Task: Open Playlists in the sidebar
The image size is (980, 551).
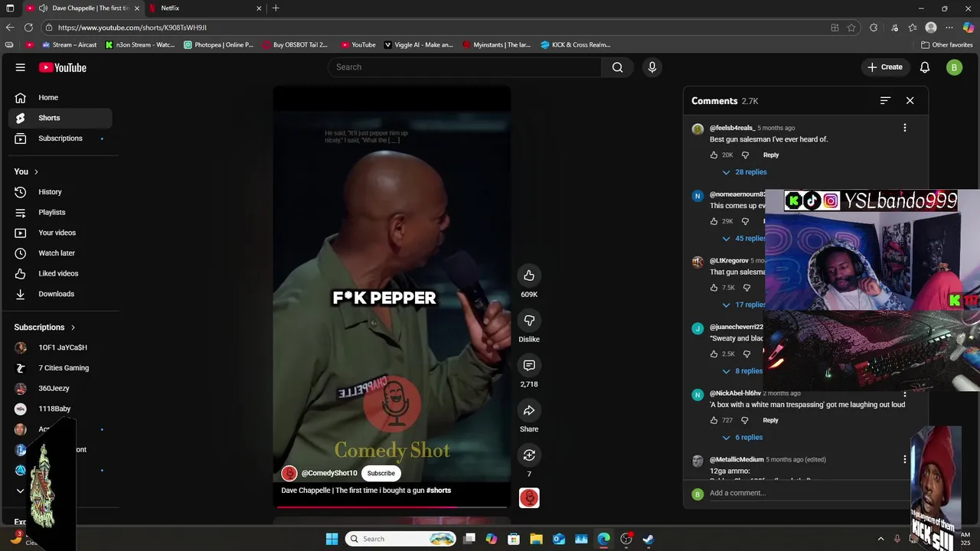Action: click(x=60, y=213)
